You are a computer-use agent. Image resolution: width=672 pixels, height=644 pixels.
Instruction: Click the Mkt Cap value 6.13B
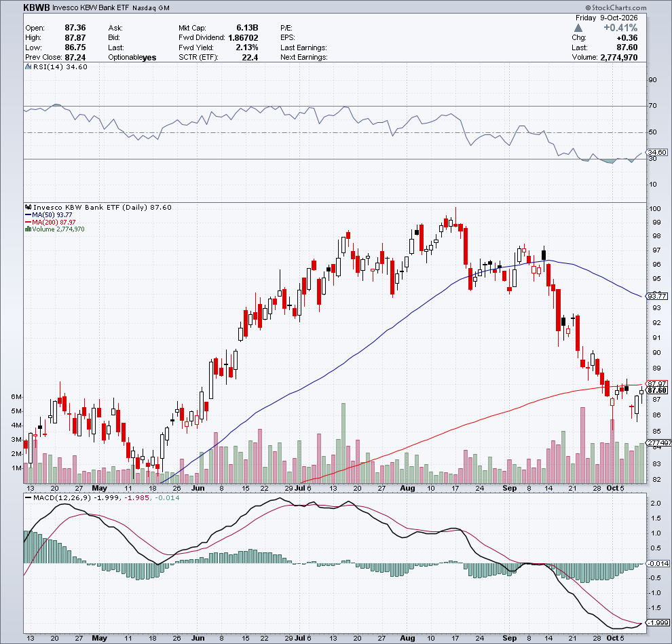(x=247, y=28)
